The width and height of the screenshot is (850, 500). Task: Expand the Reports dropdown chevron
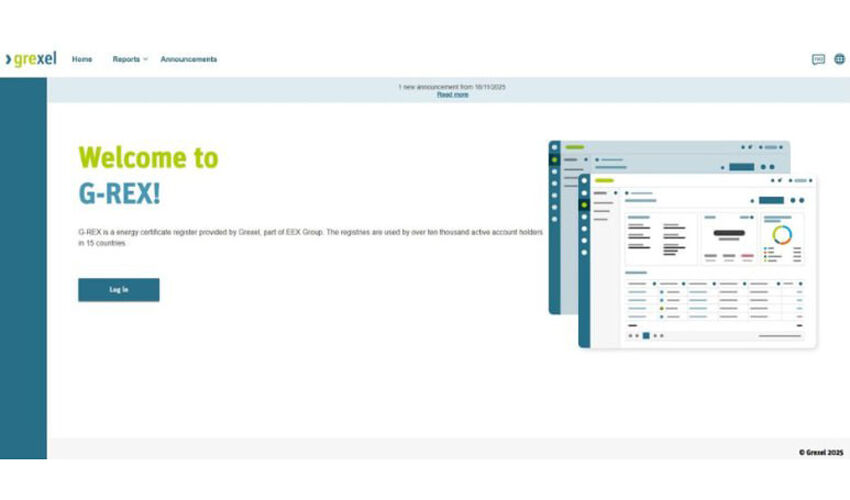coord(145,60)
